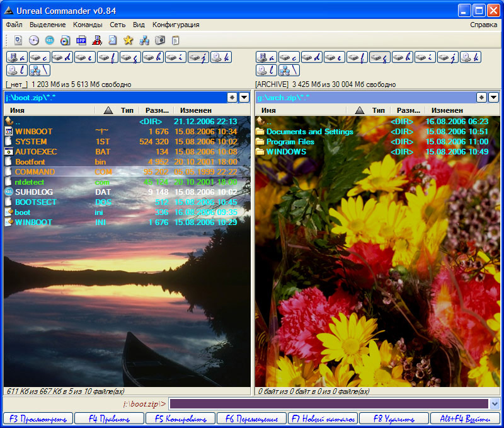Select the Bootfont file row

[127, 162]
